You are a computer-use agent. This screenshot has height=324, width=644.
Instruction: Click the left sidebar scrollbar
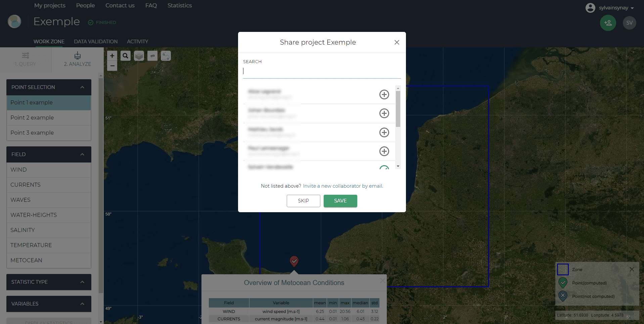(x=101, y=185)
